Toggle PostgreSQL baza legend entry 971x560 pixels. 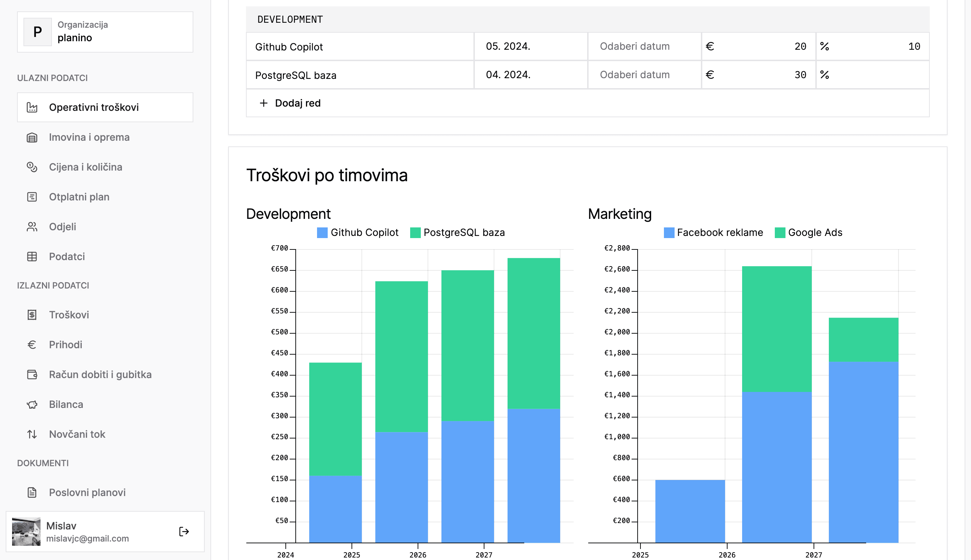tap(457, 232)
